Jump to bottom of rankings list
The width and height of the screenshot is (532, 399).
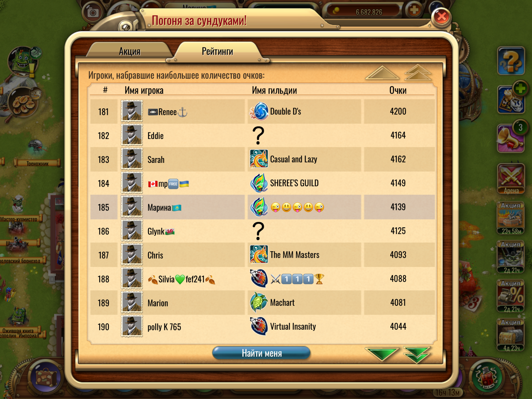coord(417,355)
